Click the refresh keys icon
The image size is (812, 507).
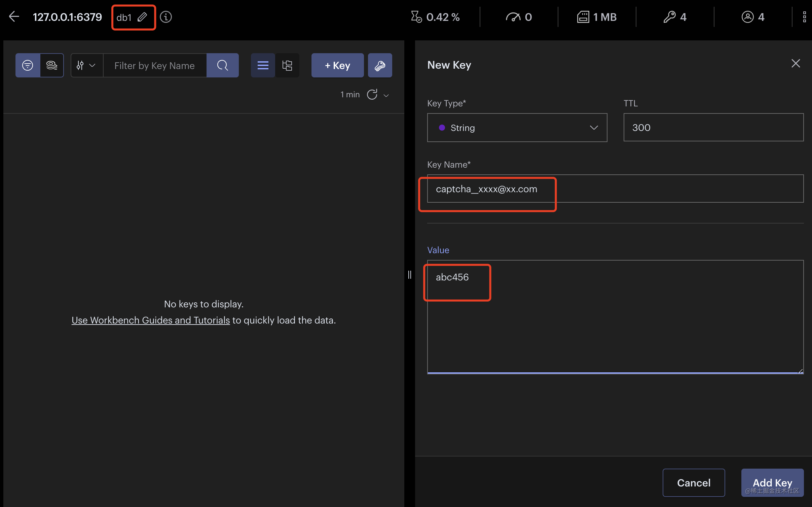tap(372, 95)
